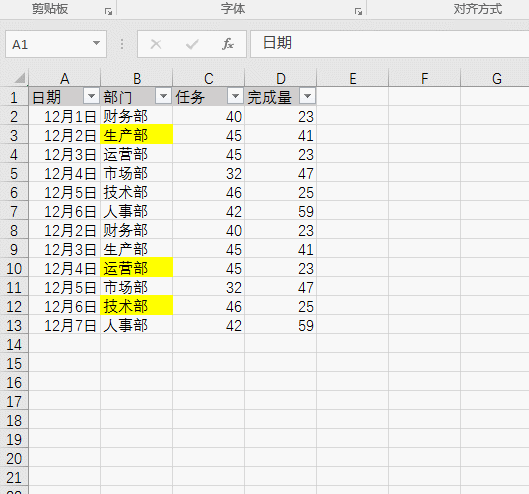Screen dimensions: 529x494
Task: Click the 任务 value 46 in row 6
Action: tap(208, 192)
